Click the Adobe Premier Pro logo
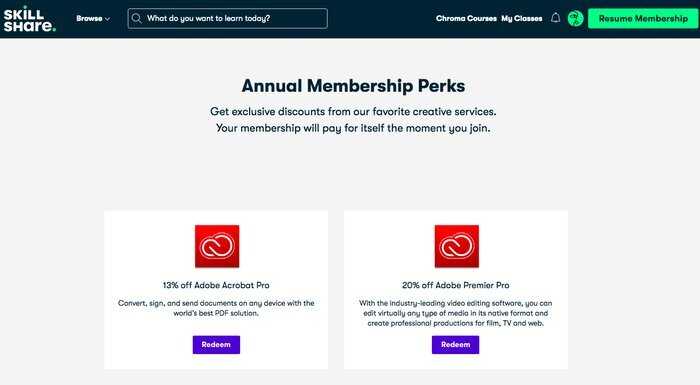The width and height of the screenshot is (700, 385). [457, 246]
